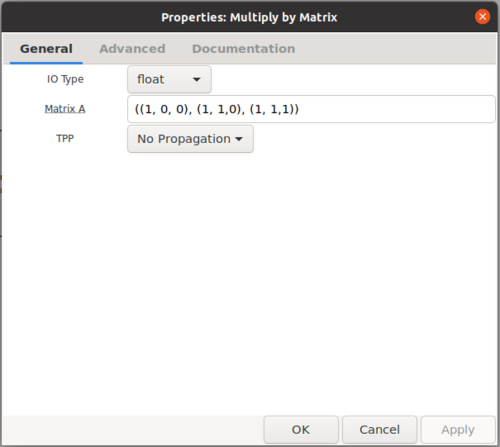This screenshot has height=447, width=500.
Task: Focus the Matrix A input field
Action: (x=311, y=109)
